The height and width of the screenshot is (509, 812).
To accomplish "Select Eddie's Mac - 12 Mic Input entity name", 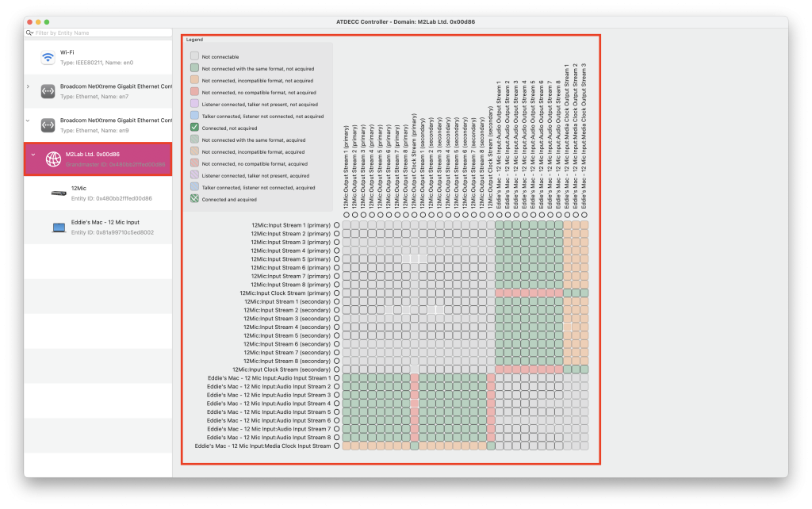I will pyautogui.click(x=105, y=223).
